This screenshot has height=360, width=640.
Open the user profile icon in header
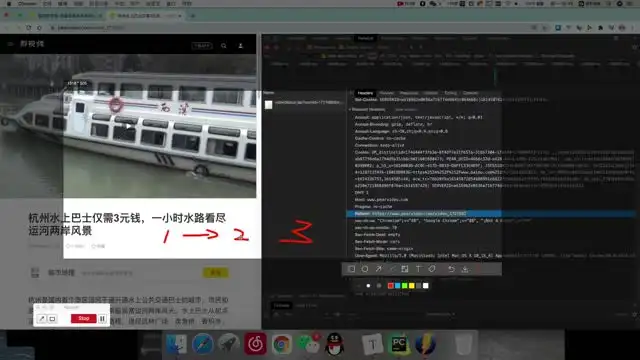click(x=240, y=46)
